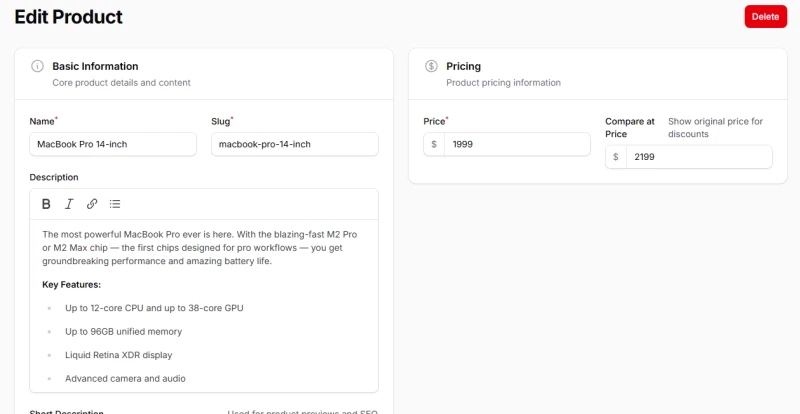Click bullet 'Advanced camera and audio'
Image resolution: width=800 pixels, height=414 pixels.
[x=125, y=378]
